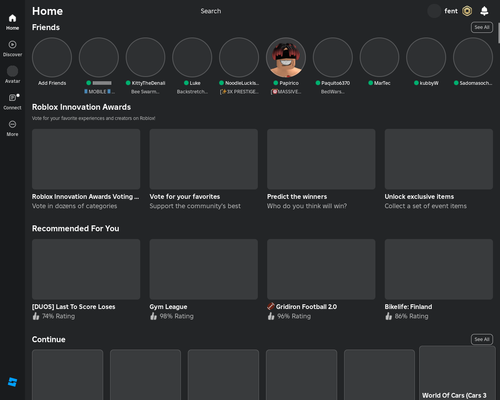Open the fent username link
This screenshot has height=400, width=500.
pyautogui.click(x=451, y=11)
